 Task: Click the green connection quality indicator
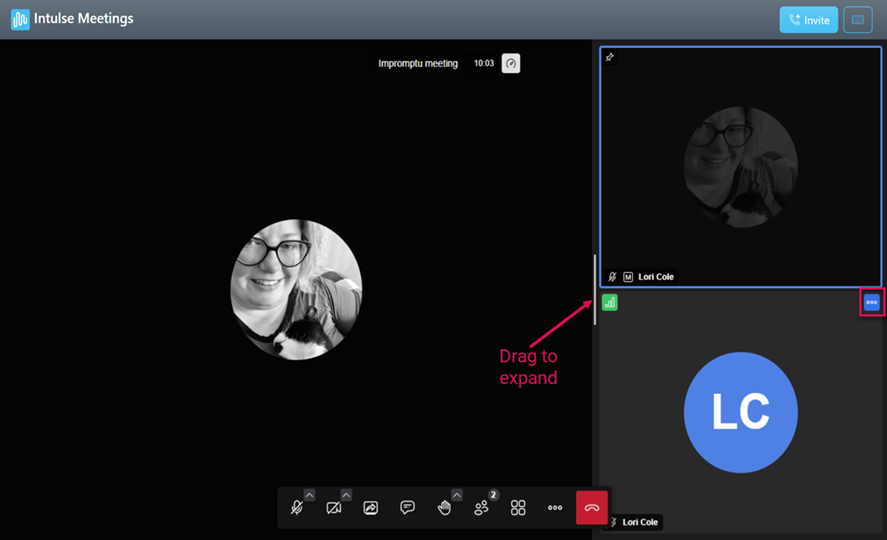point(610,303)
